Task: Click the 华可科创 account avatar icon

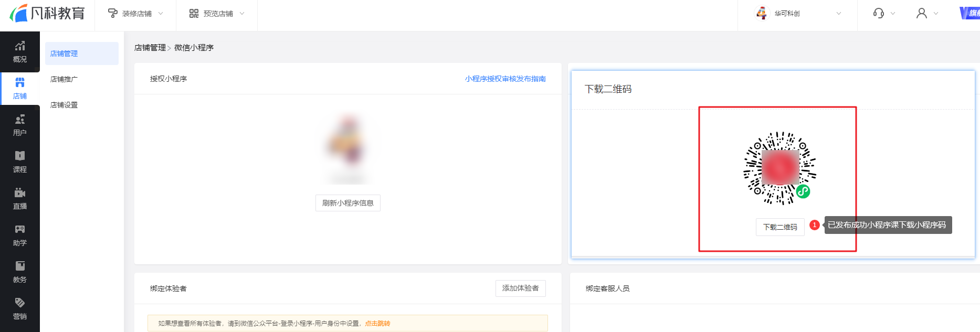Action: pyautogui.click(x=761, y=13)
